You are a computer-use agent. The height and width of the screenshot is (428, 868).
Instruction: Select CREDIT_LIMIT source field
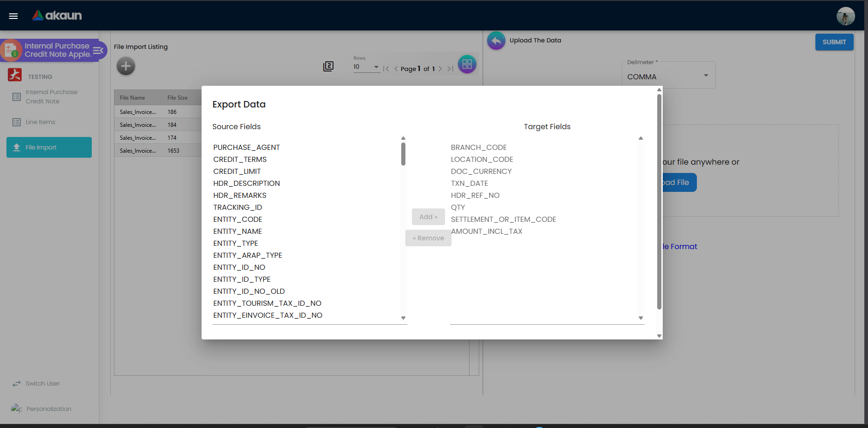[306, 172]
